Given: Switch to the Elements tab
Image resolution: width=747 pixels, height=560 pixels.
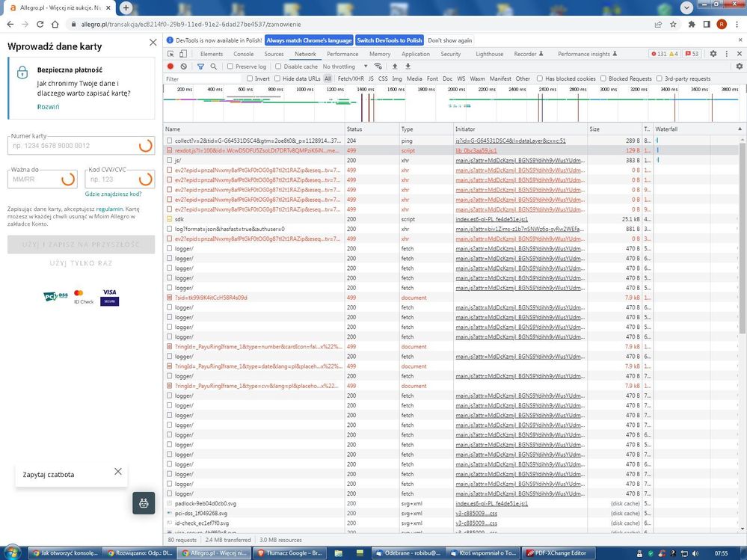Looking at the screenshot, I should [212, 54].
